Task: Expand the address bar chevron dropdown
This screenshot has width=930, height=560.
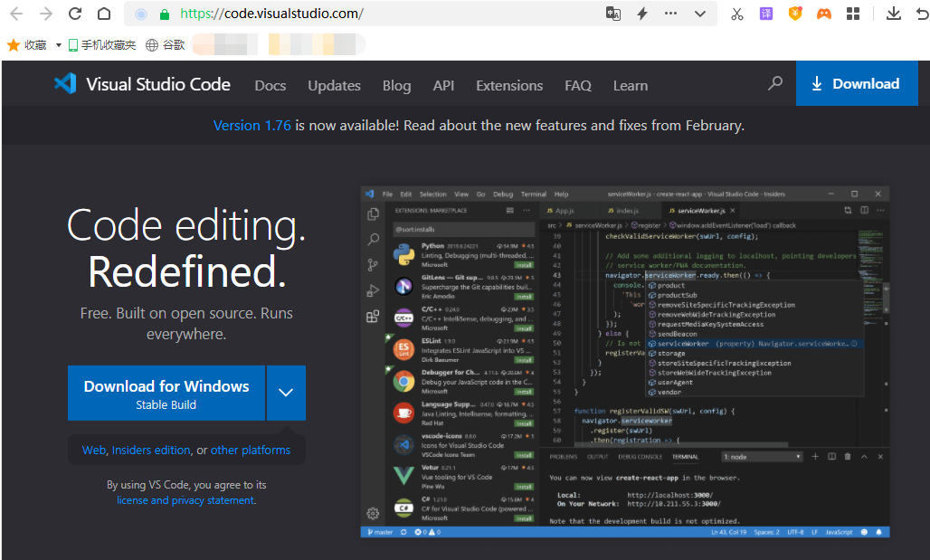Action: (x=699, y=14)
